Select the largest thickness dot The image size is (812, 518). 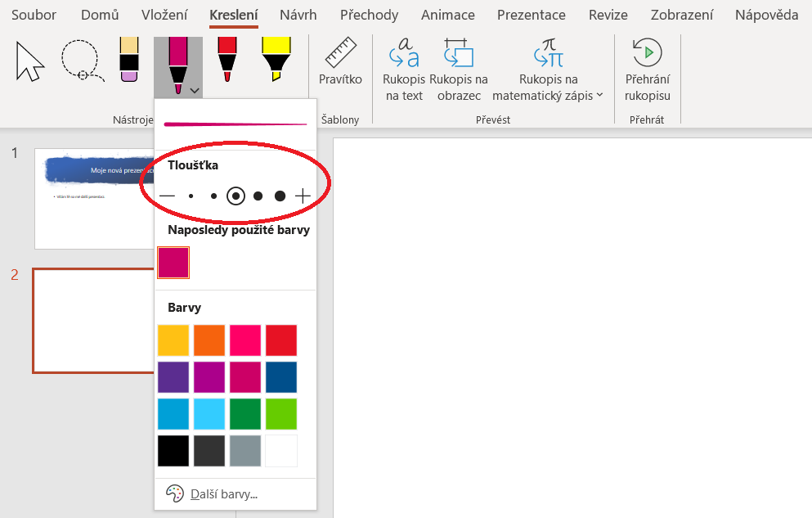(280, 195)
